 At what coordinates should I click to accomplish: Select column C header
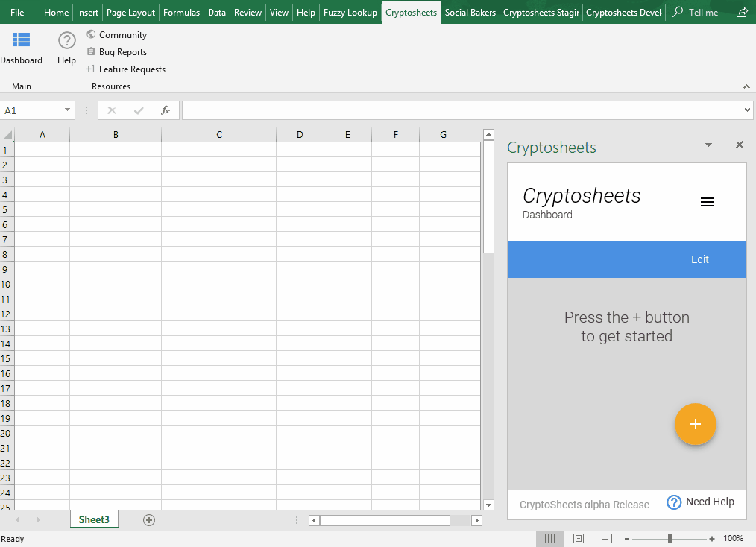(219, 134)
